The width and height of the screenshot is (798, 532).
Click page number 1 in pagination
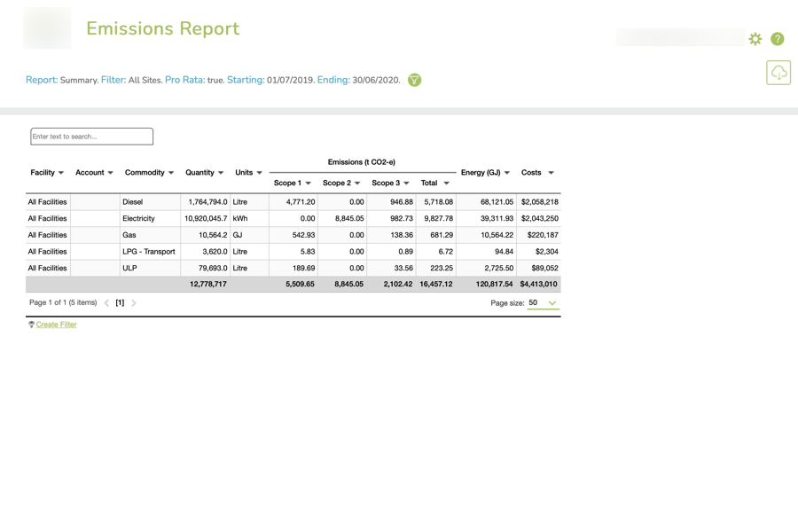(x=118, y=302)
